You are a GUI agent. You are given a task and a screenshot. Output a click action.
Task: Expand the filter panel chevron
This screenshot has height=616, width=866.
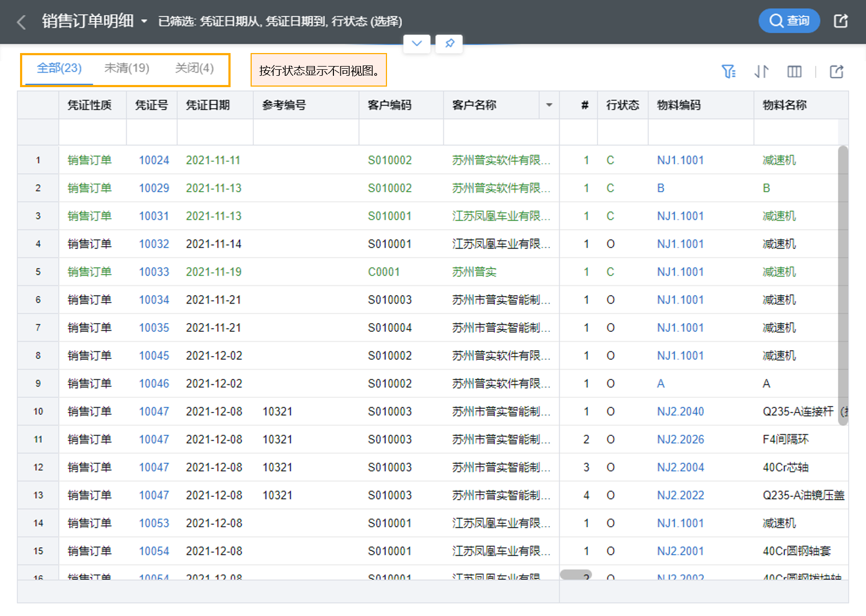pos(417,43)
